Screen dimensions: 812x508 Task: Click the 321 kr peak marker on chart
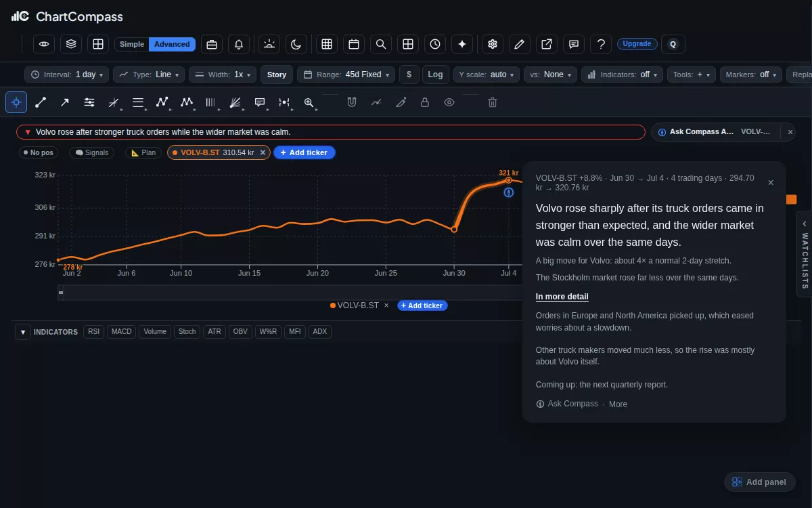[x=509, y=179]
